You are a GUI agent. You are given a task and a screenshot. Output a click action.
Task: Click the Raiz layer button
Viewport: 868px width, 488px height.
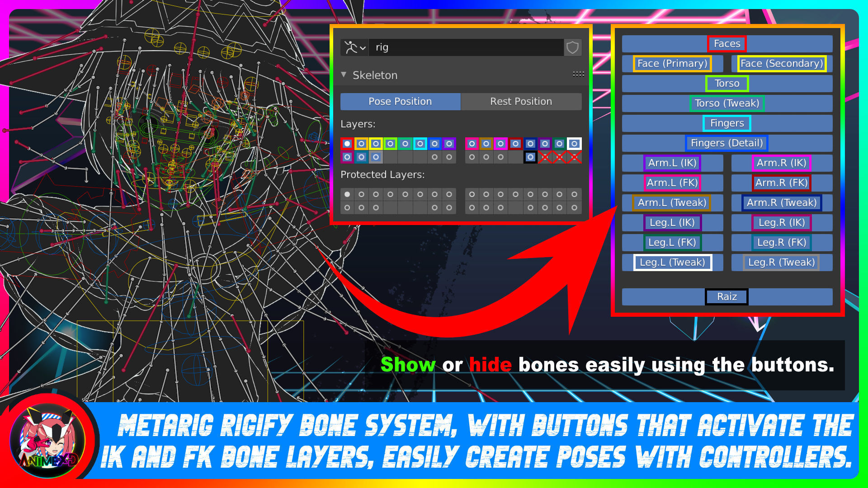[x=726, y=297]
